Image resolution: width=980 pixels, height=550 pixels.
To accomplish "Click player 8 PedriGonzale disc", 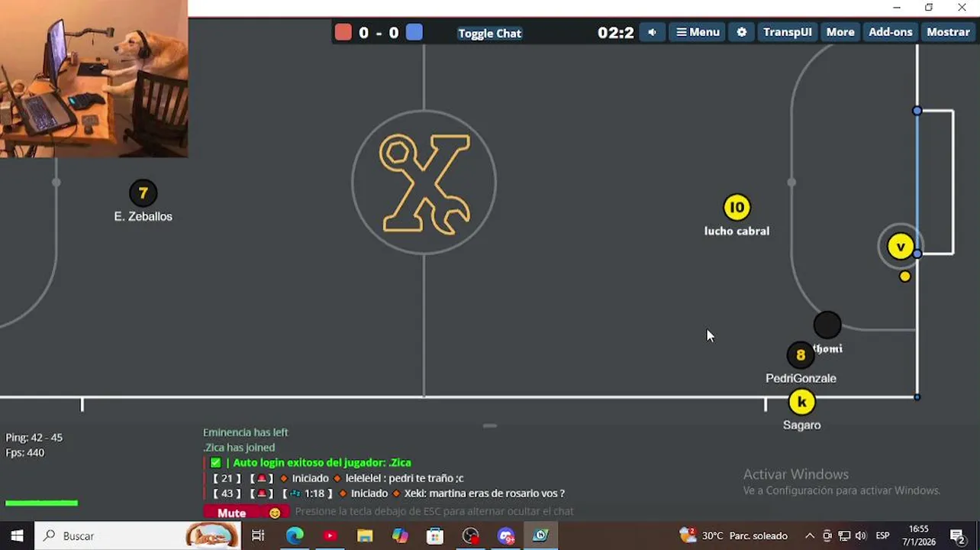I will pyautogui.click(x=801, y=354).
